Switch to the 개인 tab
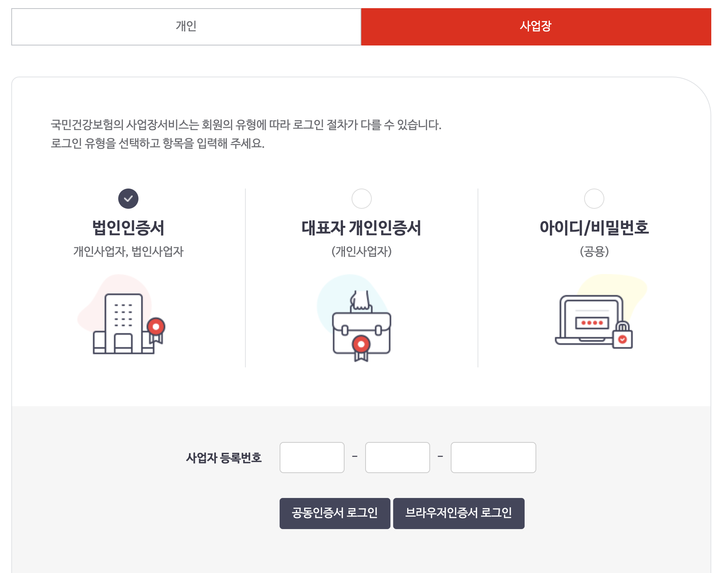This screenshot has height=573, width=728. click(x=186, y=27)
